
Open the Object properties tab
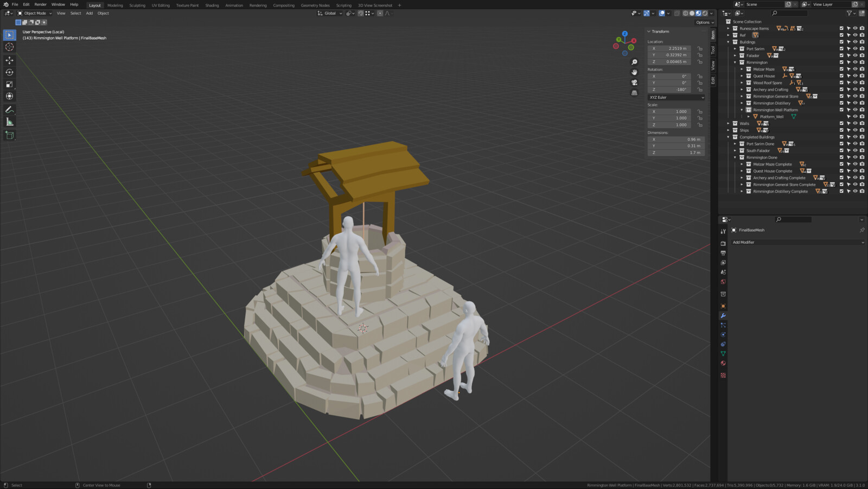(x=723, y=306)
